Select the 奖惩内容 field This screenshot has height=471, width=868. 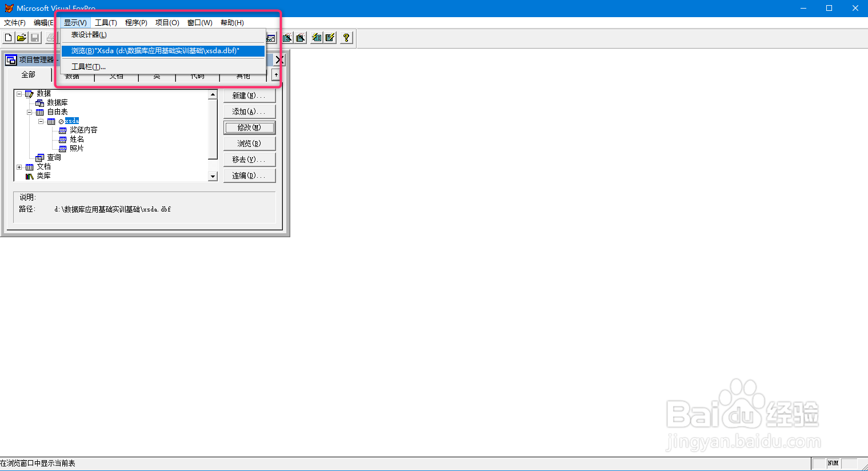click(83, 130)
